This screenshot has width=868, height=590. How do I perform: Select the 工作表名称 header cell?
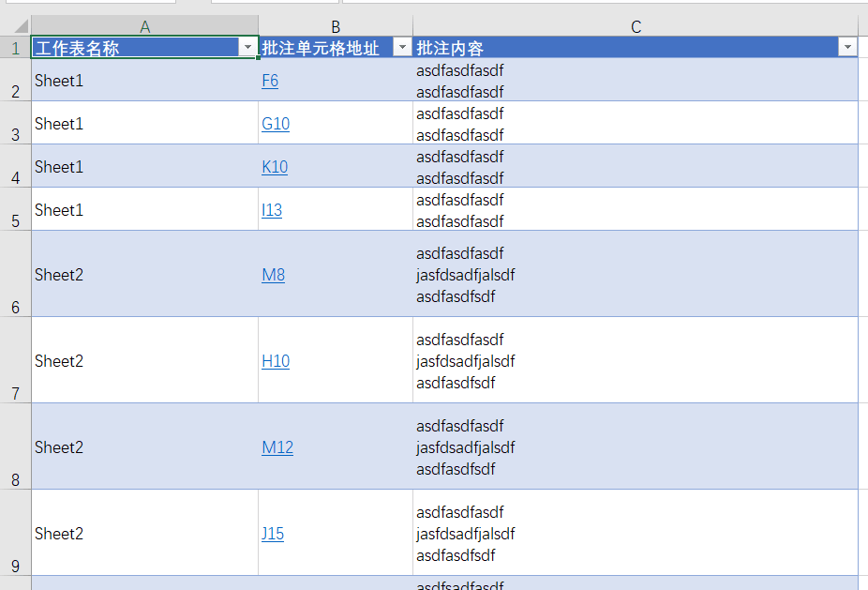145,48
